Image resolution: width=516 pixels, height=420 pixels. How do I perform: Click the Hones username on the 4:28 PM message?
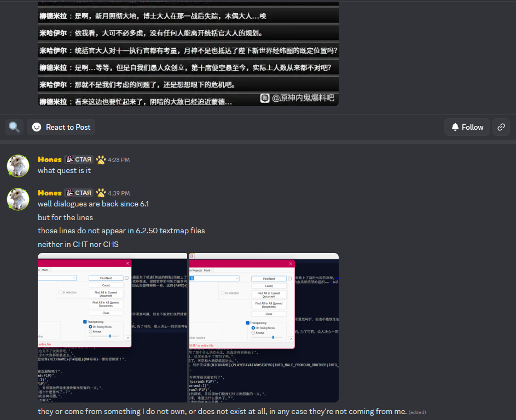click(50, 160)
